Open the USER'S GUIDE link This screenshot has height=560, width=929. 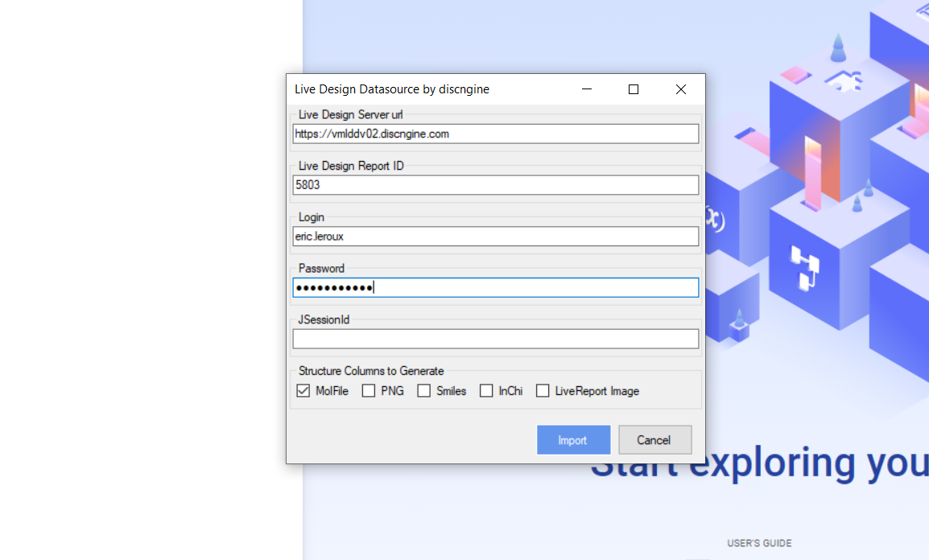[759, 543]
